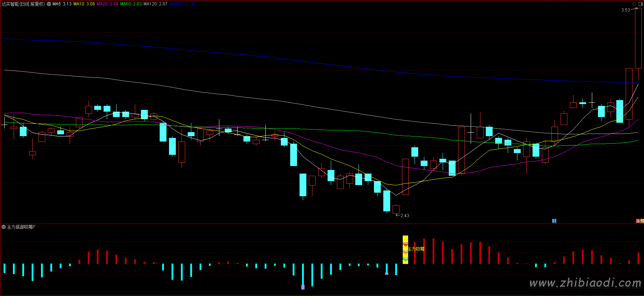Click the green diamond signal icon
The height and width of the screenshot is (296, 644).
(405, 259)
